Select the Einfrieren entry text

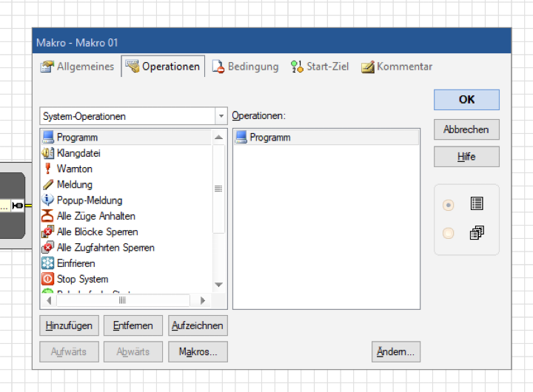(76, 263)
